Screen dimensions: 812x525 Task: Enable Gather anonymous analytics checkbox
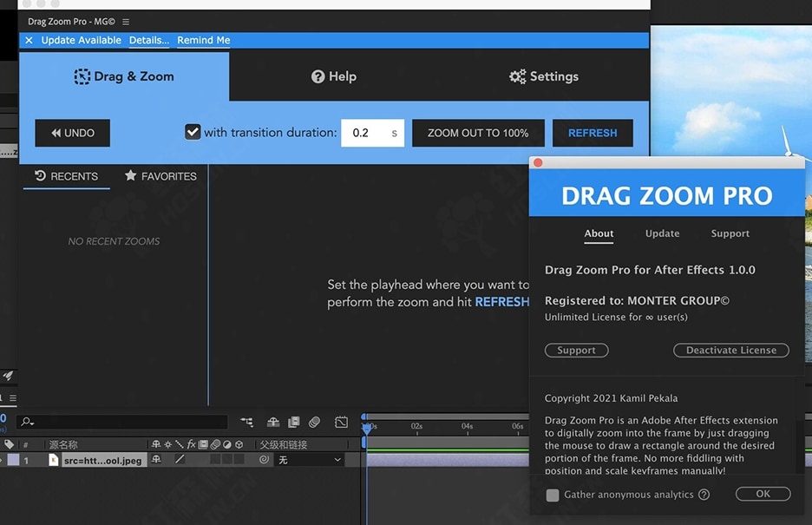point(553,495)
